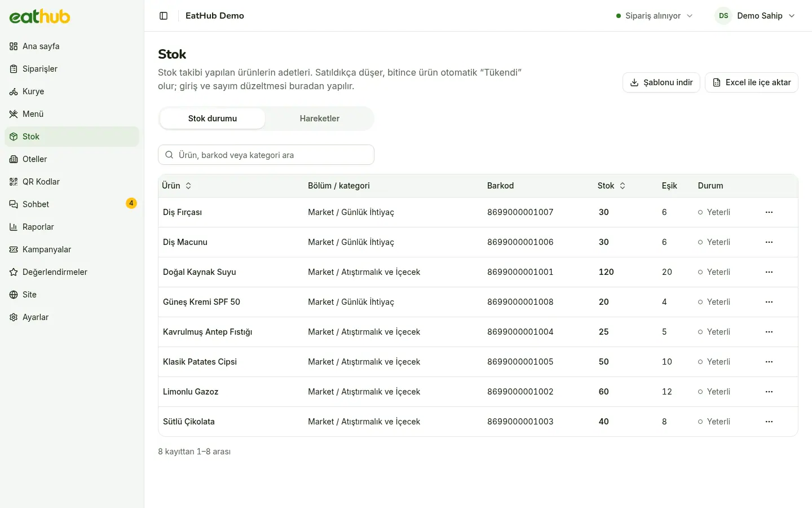The image size is (812, 508).
Task: Open actions menu for Doğal Kaynak Suyu
Action: [769, 272]
